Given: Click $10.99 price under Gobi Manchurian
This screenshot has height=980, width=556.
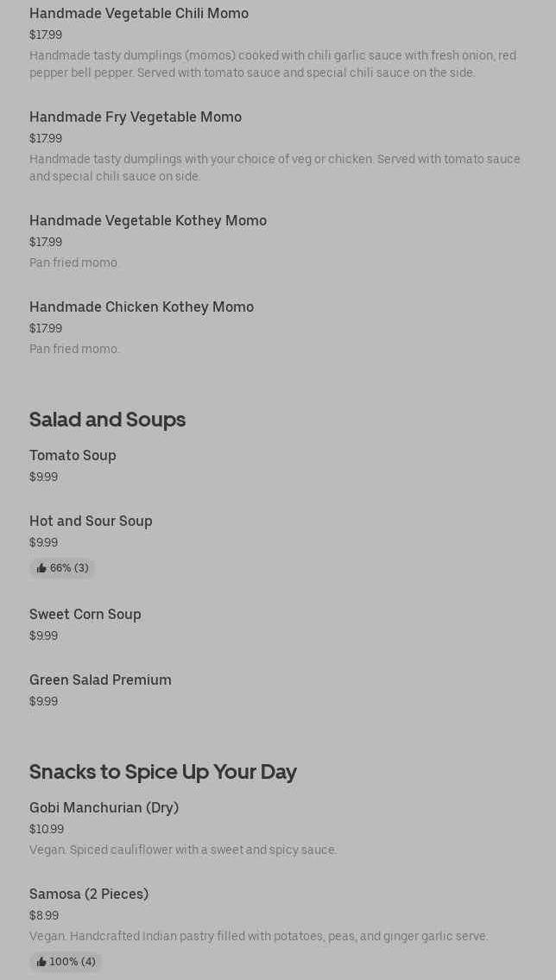Looking at the screenshot, I should coord(47,830).
